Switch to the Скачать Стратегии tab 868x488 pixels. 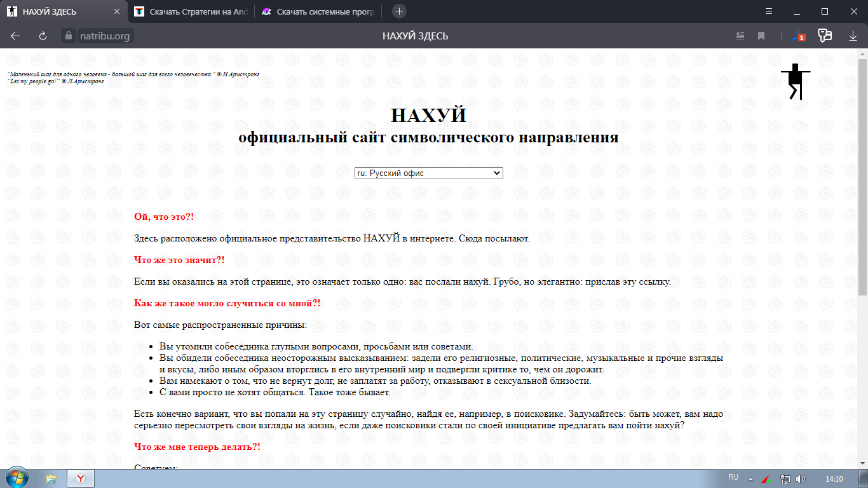tap(189, 11)
